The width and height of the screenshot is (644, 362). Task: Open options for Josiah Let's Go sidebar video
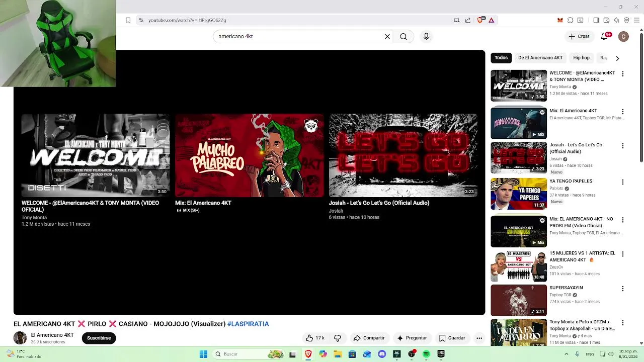click(623, 146)
